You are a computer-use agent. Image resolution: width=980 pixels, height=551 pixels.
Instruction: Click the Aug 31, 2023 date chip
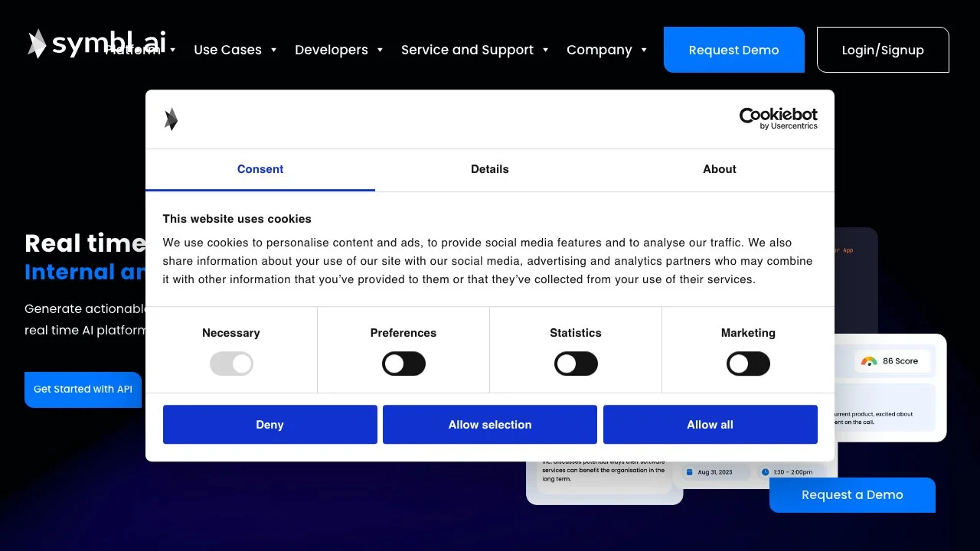click(x=714, y=472)
